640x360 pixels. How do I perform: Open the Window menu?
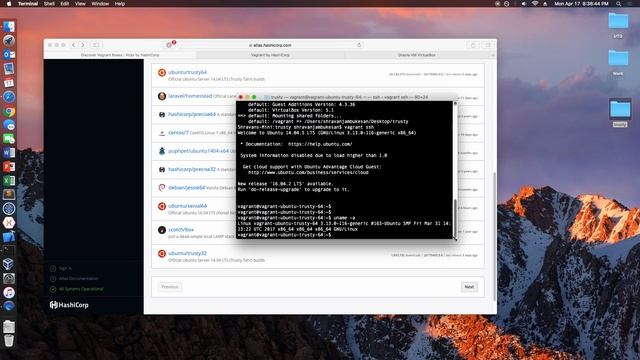pyautogui.click(x=100, y=4)
